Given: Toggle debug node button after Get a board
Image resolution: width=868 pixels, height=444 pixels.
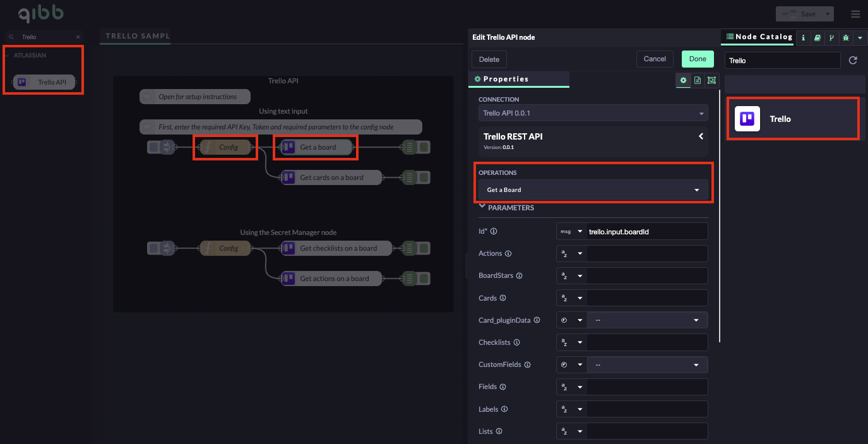Looking at the screenshot, I should click(x=425, y=147).
